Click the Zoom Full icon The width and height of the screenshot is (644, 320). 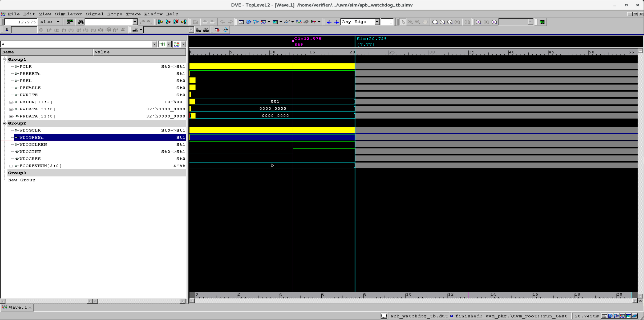435,22
